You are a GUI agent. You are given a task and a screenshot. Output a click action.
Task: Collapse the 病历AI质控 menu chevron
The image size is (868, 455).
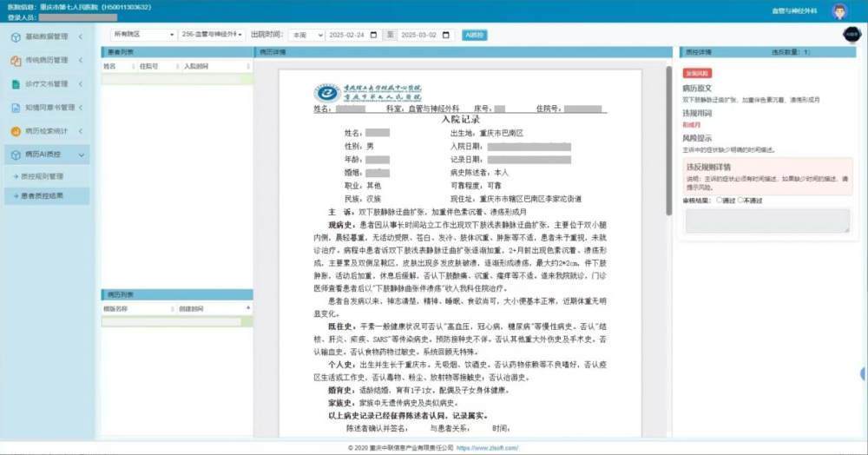[x=82, y=155]
